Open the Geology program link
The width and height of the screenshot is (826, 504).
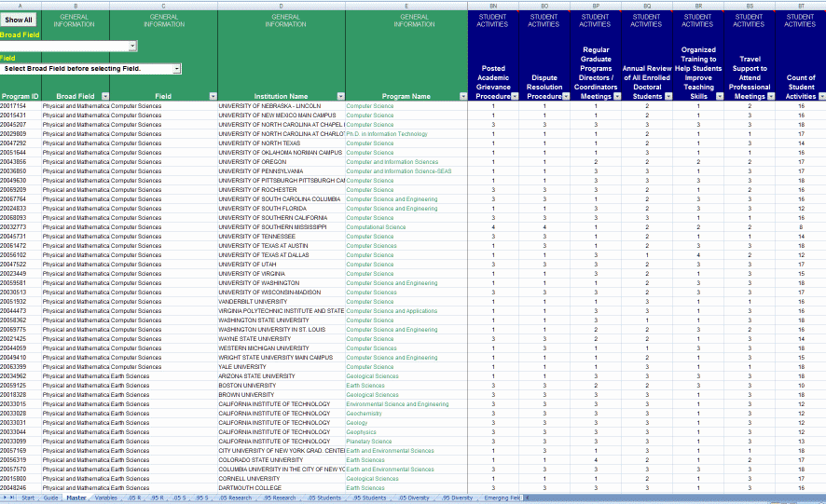click(x=357, y=422)
